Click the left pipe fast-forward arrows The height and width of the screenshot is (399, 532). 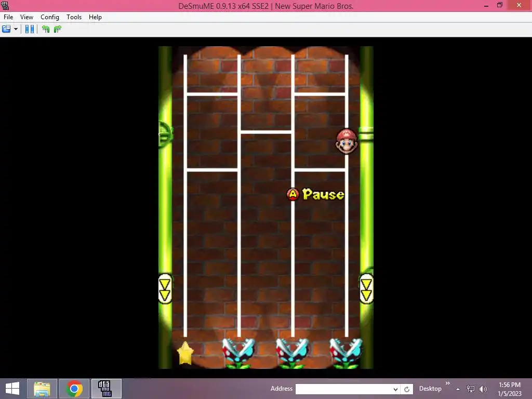[x=165, y=289]
